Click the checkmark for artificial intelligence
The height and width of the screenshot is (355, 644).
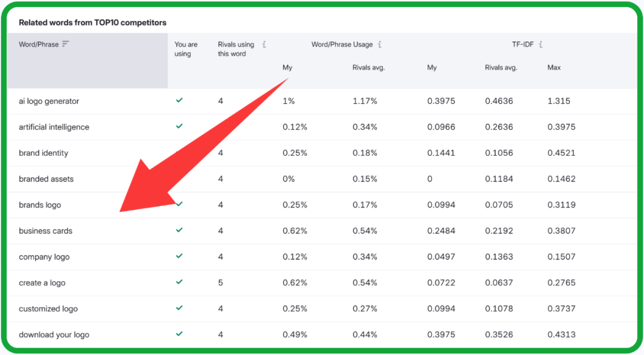coord(179,126)
